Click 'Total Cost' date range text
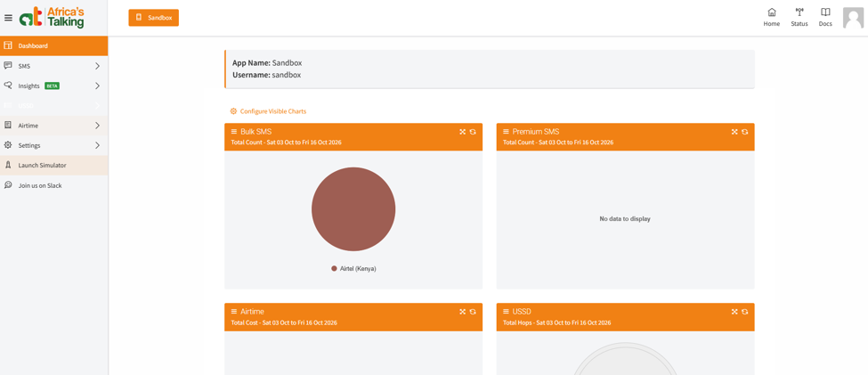 (x=284, y=323)
